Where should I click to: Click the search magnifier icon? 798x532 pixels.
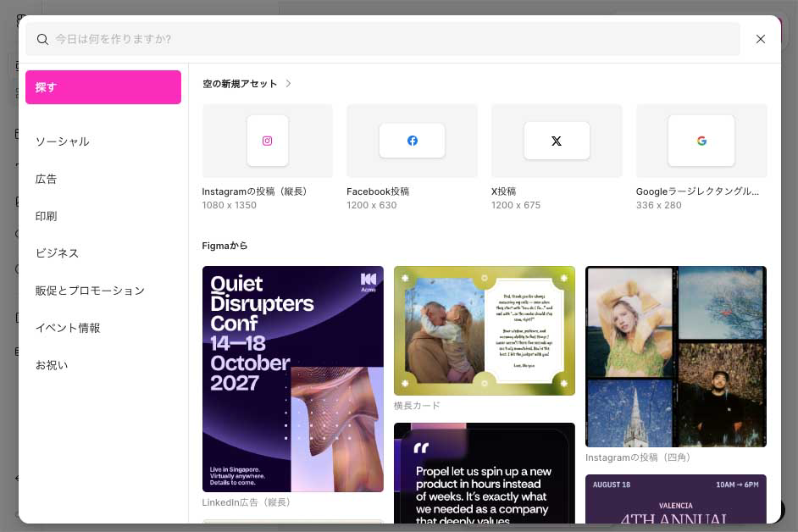coord(42,39)
